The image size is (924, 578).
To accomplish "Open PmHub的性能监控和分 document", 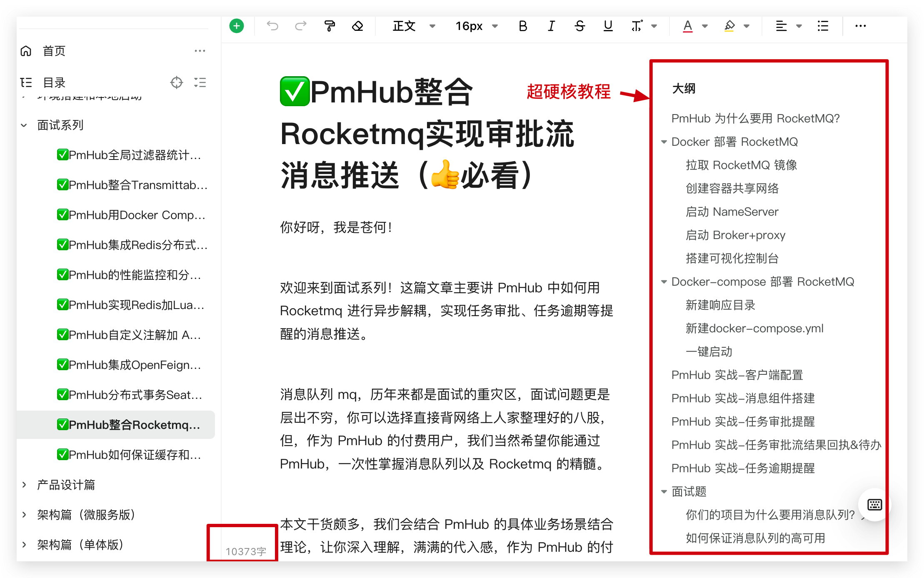I will tap(129, 275).
